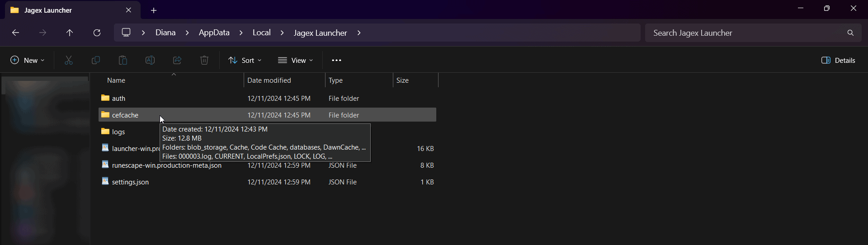Expand chevron before Diana in address bar
Image resolution: width=868 pixels, height=245 pixels.
click(143, 33)
